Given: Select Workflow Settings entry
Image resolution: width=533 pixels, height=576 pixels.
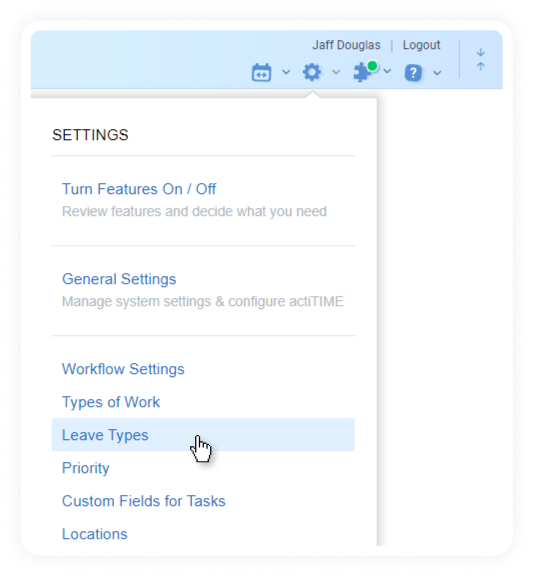Looking at the screenshot, I should tap(123, 369).
